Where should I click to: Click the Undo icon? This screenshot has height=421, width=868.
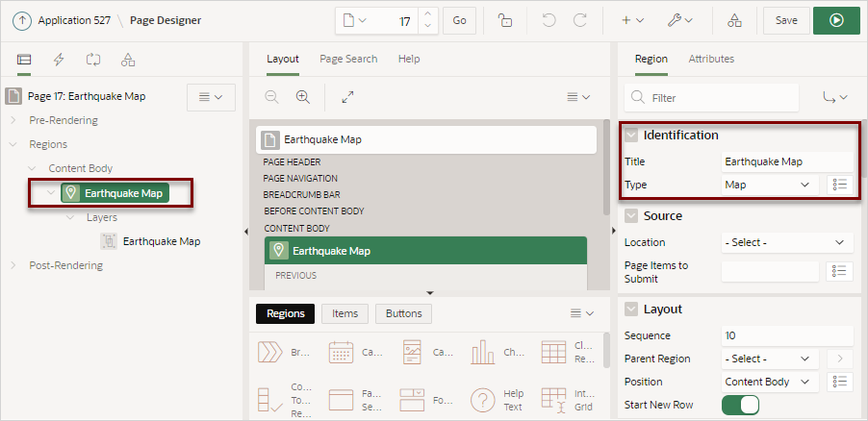click(549, 21)
